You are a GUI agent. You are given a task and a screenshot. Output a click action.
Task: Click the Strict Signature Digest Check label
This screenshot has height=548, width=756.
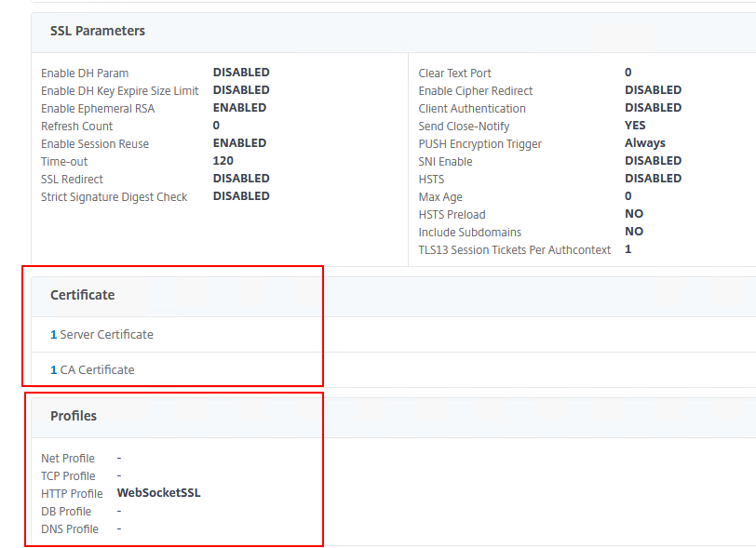(114, 196)
